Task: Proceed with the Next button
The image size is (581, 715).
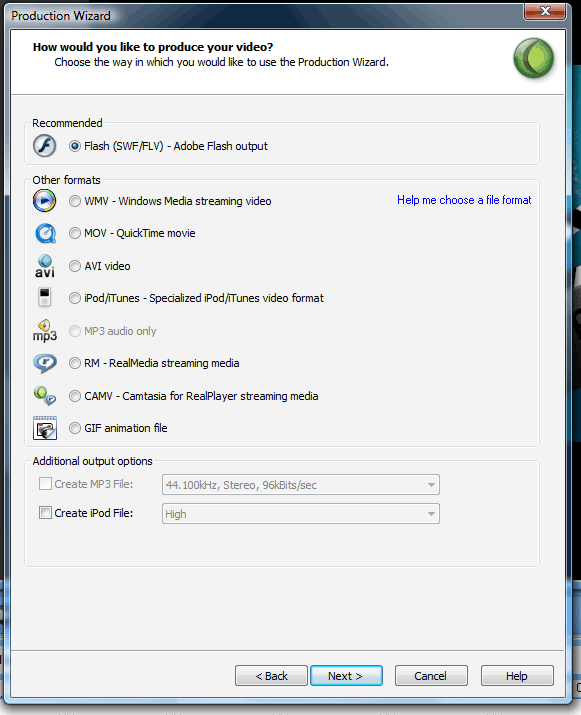Action: coord(346,675)
